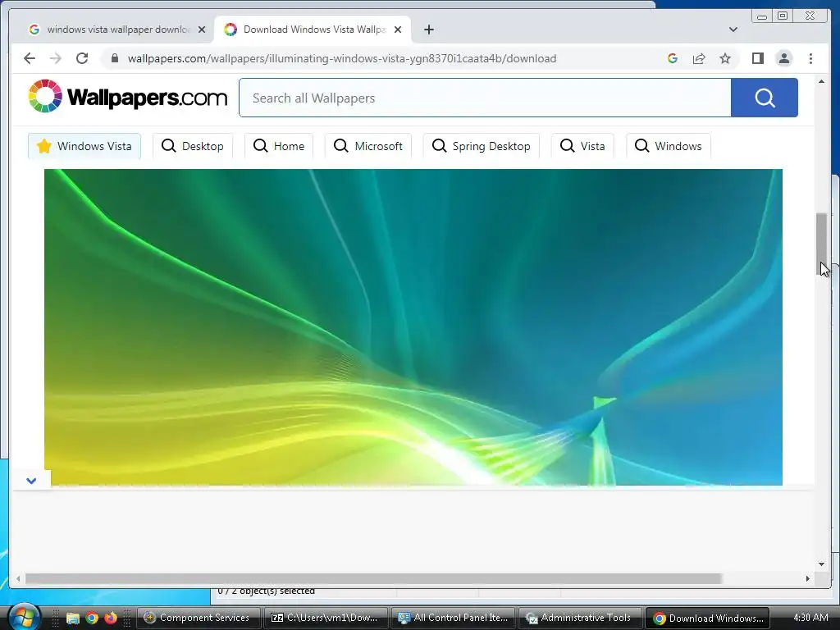The width and height of the screenshot is (840, 630).
Task: Open the Microsoft search tag
Action: point(368,146)
